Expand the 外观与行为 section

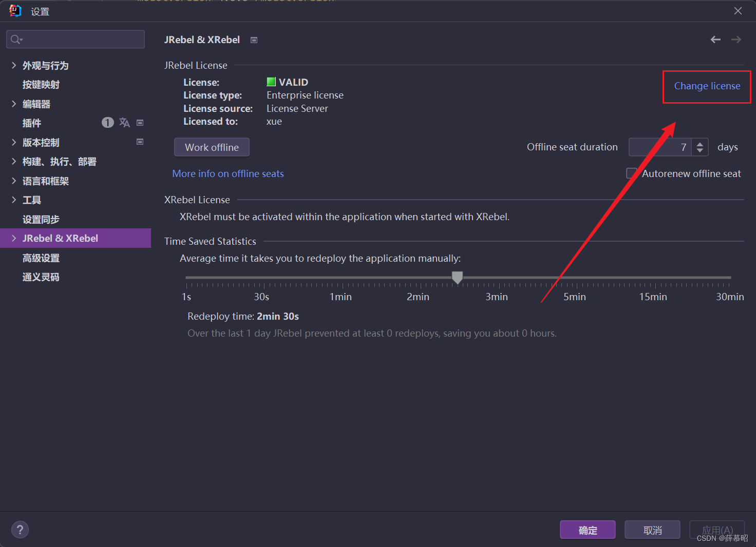14,65
